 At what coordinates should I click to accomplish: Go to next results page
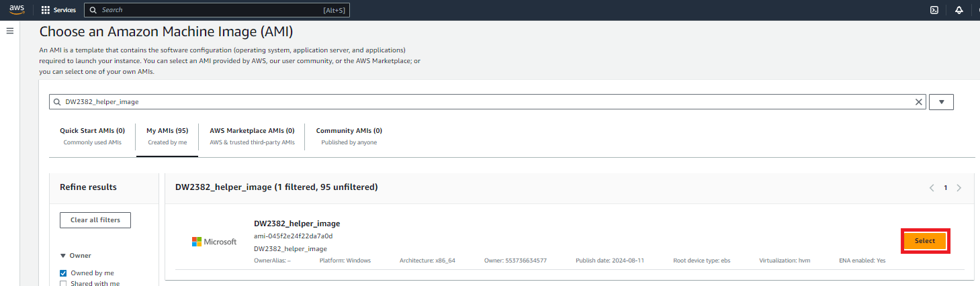[x=959, y=188]
